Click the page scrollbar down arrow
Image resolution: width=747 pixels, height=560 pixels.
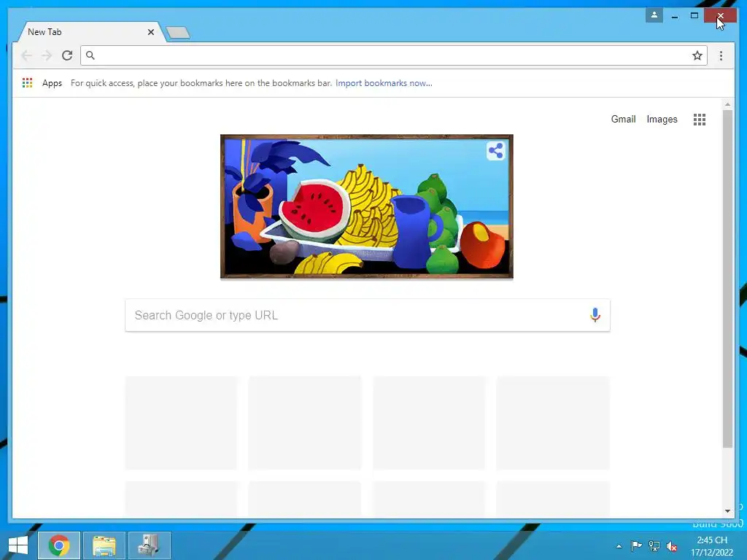tap(727, 511)
